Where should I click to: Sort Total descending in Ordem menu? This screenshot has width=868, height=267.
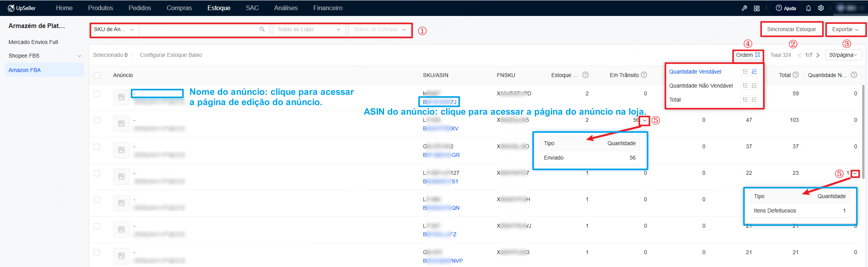(754, 100)
